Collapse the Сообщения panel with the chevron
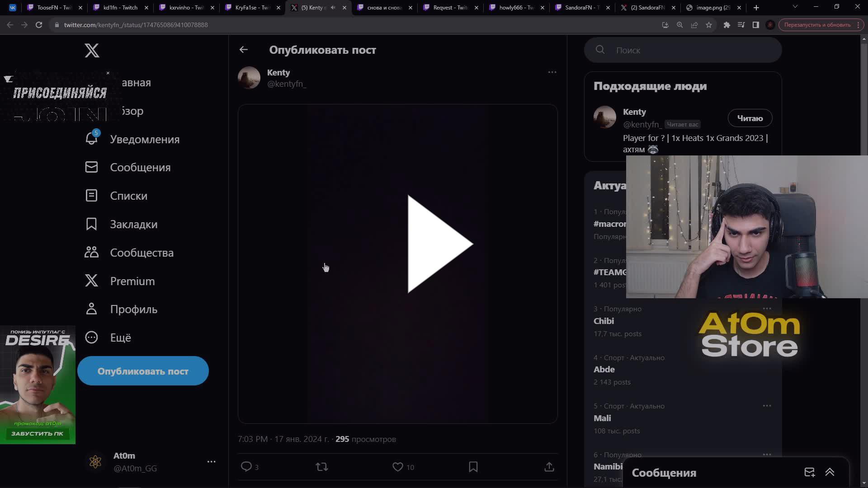The height and width of the screenshot is (488, 868). (830, 472)
